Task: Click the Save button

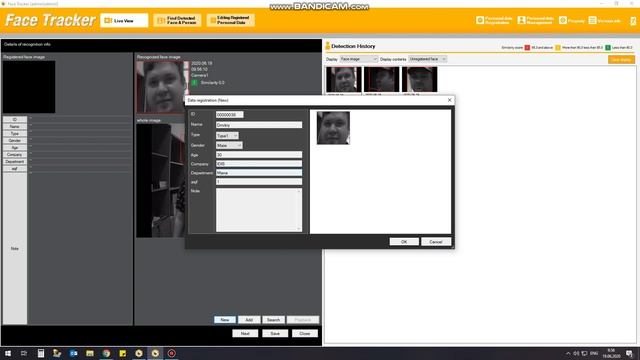Action: click(x=275, y=333)
